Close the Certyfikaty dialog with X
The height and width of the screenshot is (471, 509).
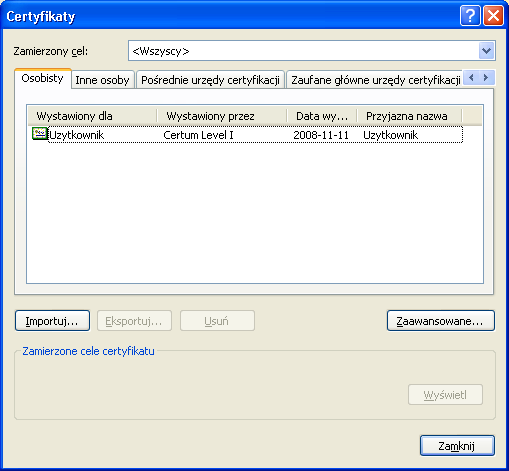[x=493, y=16]
